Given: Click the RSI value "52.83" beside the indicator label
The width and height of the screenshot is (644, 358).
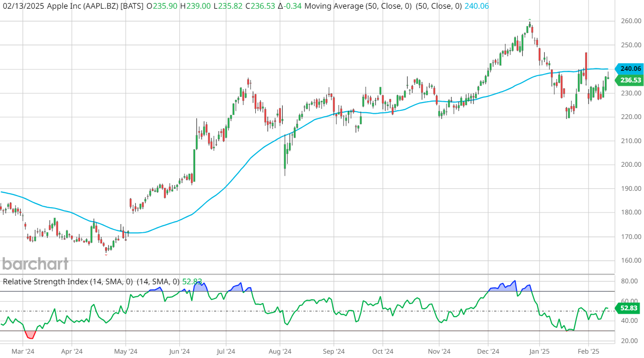Looking at the screenshot, I should click(192, 281).
